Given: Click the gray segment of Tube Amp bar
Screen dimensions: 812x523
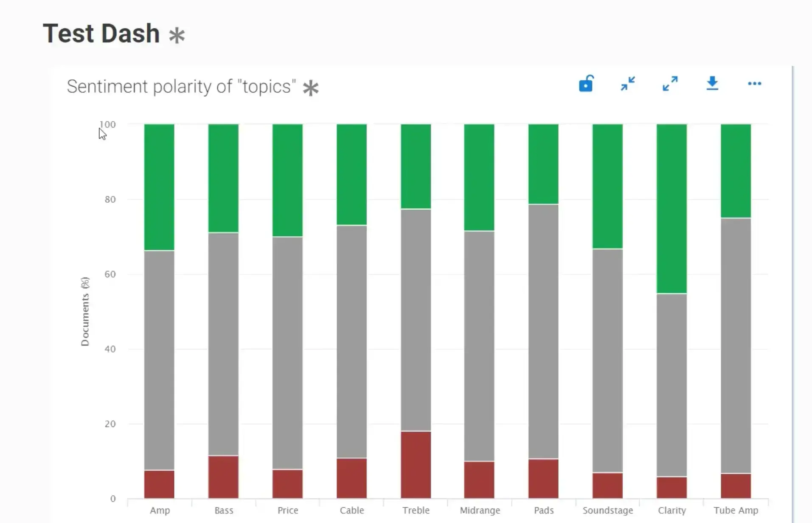Looking at the screenshot, I should point(736,345).
